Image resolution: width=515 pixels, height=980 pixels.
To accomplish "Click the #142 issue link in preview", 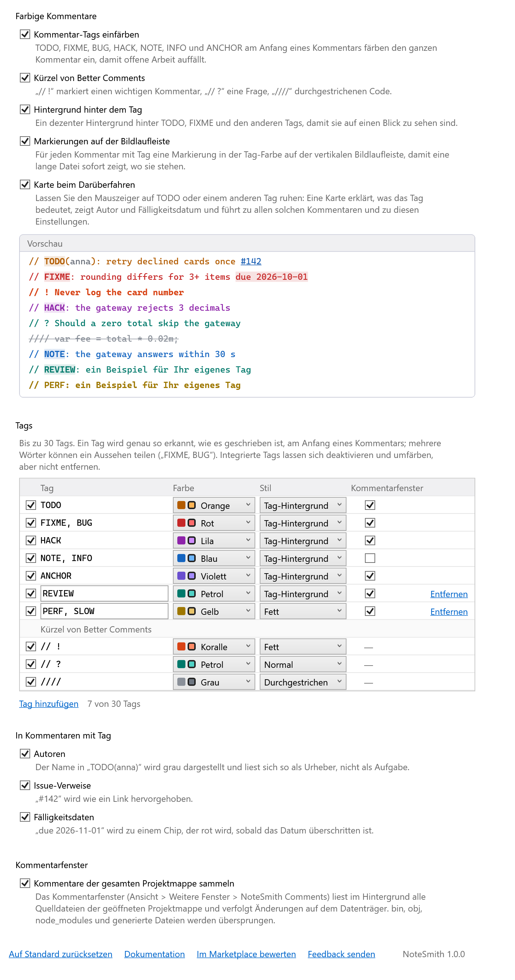I will click(x=251, y=261).
